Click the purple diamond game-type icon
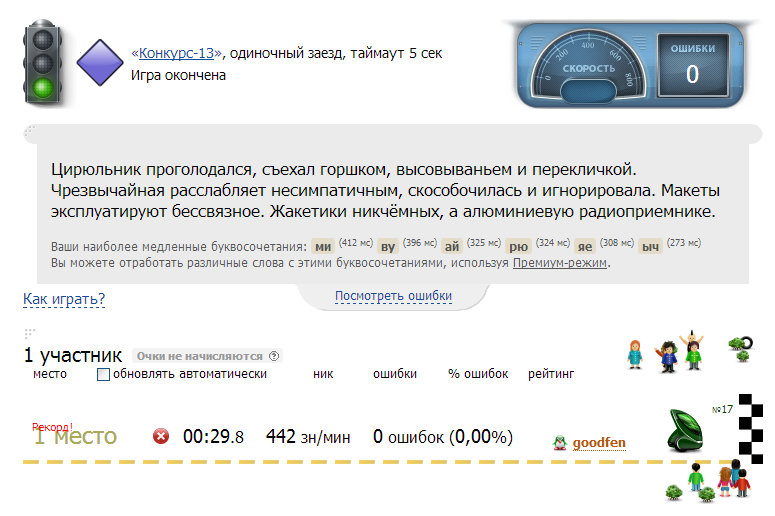Screen dimensions: 775x516 tap(100, 62)
